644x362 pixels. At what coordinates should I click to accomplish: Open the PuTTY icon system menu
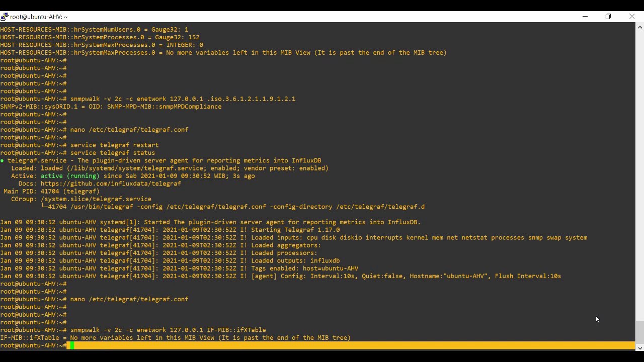click(x=5, y=17)
